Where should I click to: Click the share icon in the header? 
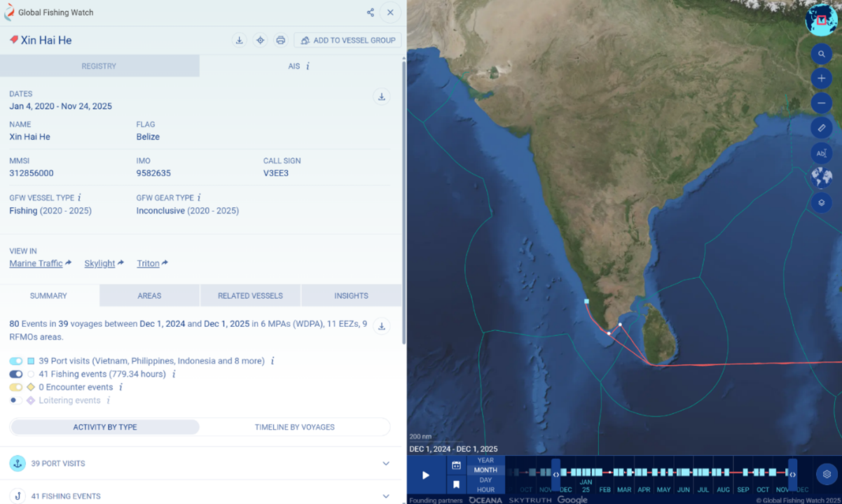(370, 13)
